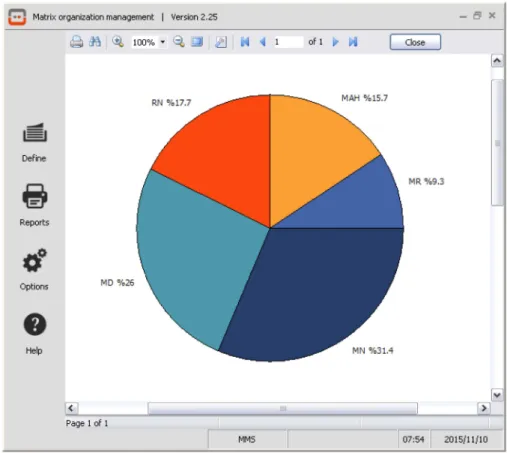Close the window with title bar X

(492, 16)
